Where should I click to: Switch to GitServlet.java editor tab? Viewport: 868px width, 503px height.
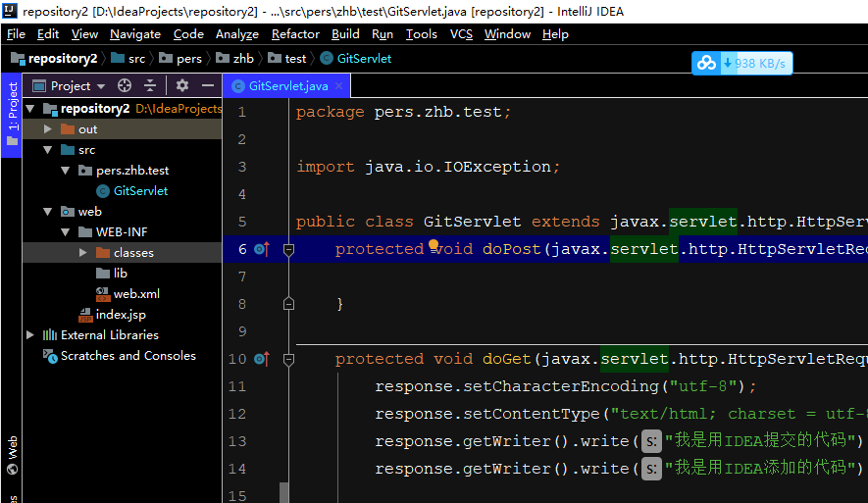[287, 85]
